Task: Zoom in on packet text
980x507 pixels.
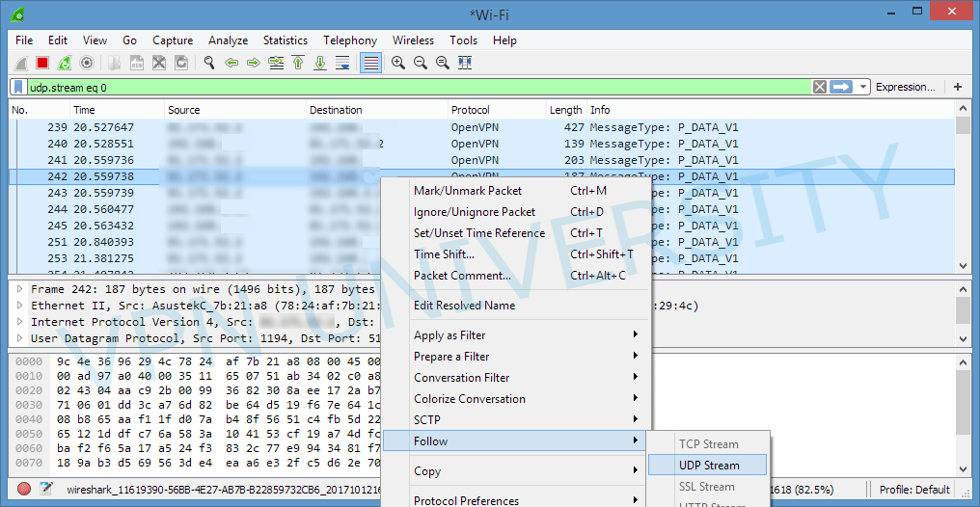Action: tap(397, 63)
